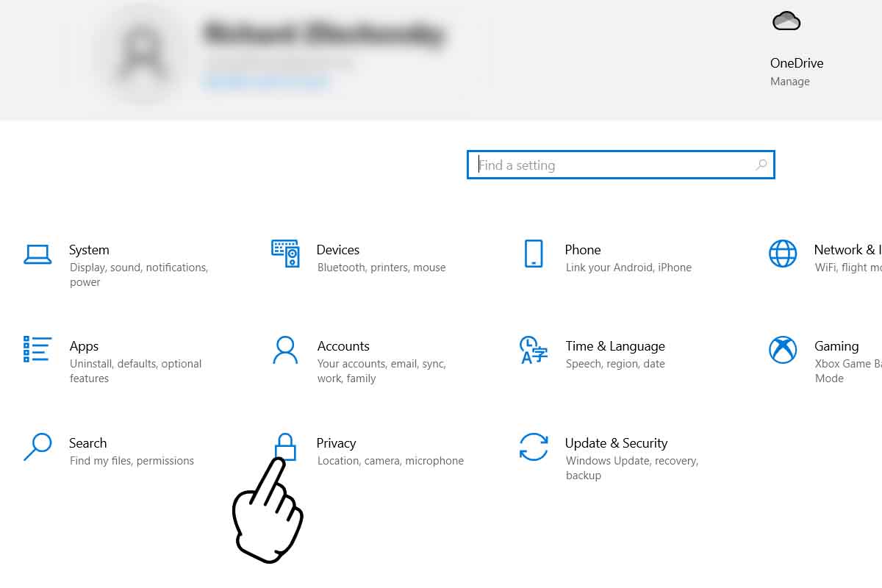The width and height of the screenshot is (882, 588).
Task: Open the Gaming settings title
Action: (x=836, y=346)
